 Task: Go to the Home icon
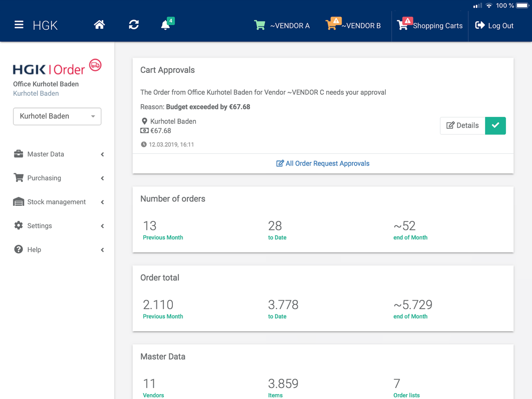99,25
